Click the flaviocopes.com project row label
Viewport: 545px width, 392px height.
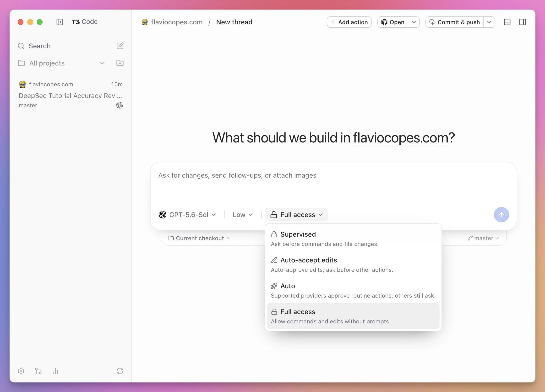[51, 84]
